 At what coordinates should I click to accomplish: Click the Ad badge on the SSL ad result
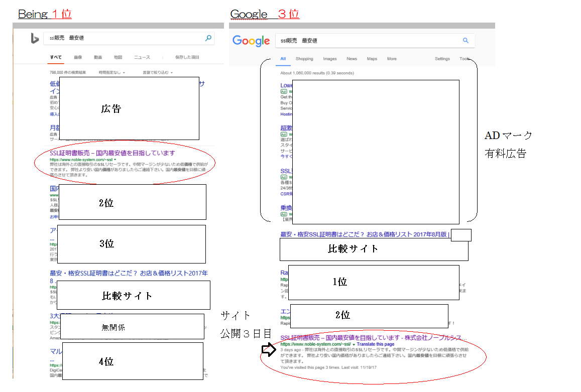pos(283,177)
